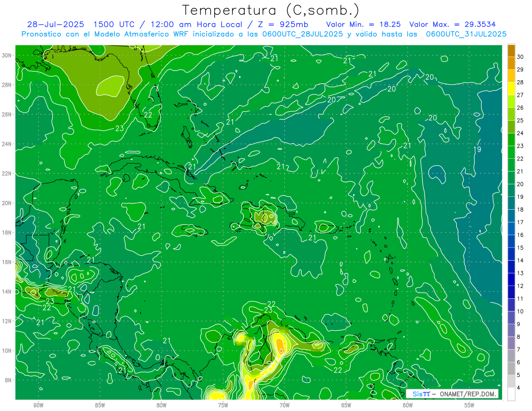Image resolution: width=532 pixels, height=411 pixels.
Task: Click the '65W' longitude axis label
Action: point(346,406)
